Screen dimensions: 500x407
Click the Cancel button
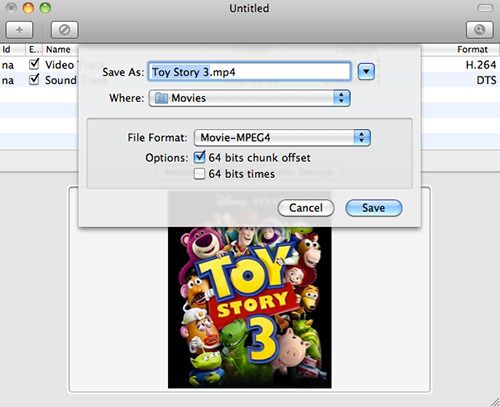[306, 208]
